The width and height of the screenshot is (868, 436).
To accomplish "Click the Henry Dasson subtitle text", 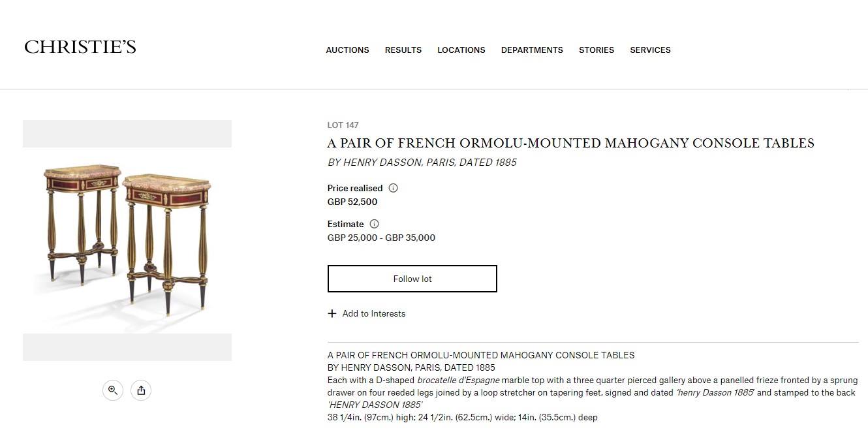I will pyautogui.click(x=422, y=163).
